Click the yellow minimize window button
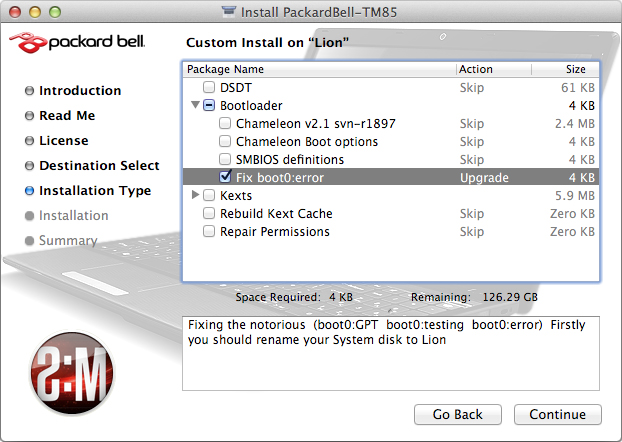This screenshot has width=622, height=442. (x=35, y=12)
